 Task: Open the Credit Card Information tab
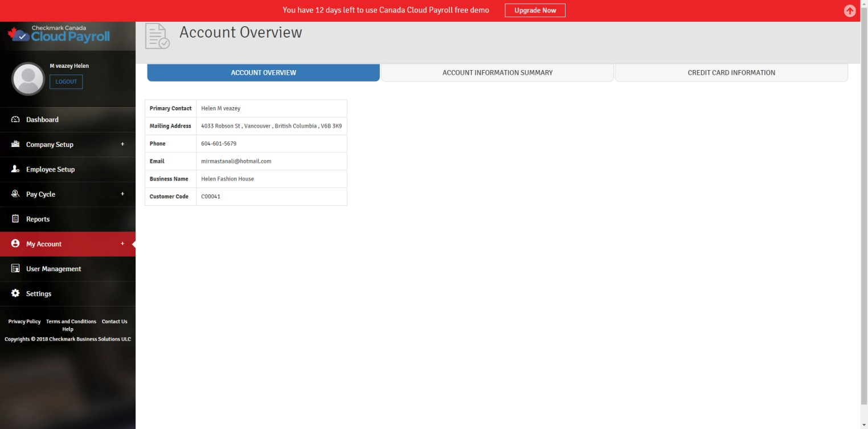click(x=731, y=72)
